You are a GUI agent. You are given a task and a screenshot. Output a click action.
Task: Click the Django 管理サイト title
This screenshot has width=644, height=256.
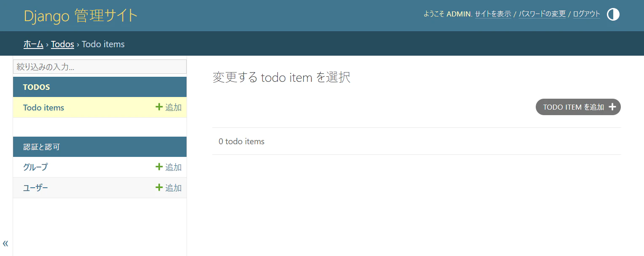click(81, 16)
